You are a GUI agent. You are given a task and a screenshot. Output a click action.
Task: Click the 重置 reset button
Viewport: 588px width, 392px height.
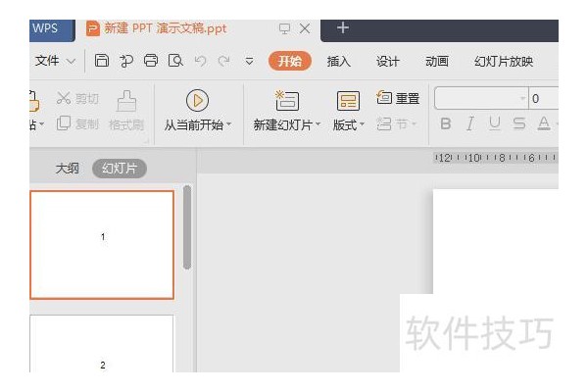pyautogui.click(x=398, y=98)
